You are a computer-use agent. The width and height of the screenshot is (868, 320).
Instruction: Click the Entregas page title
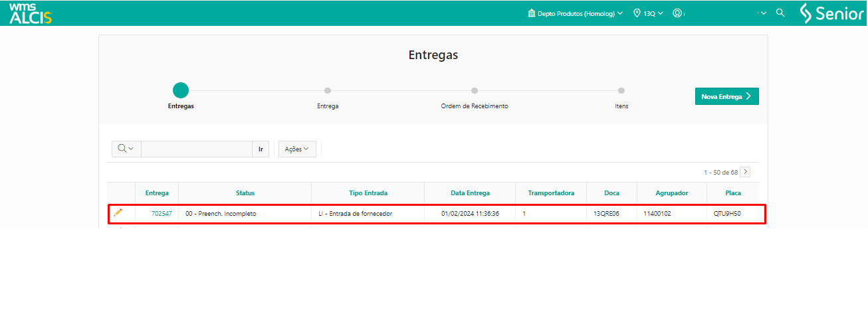tap(433, 55)
